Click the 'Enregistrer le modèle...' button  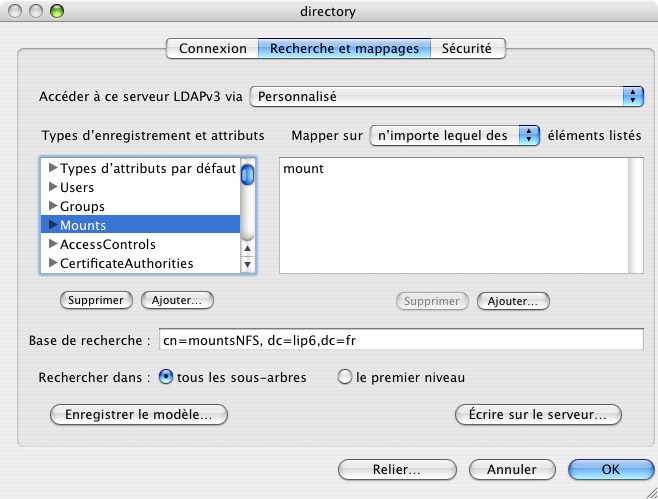(x=139, y=414)
